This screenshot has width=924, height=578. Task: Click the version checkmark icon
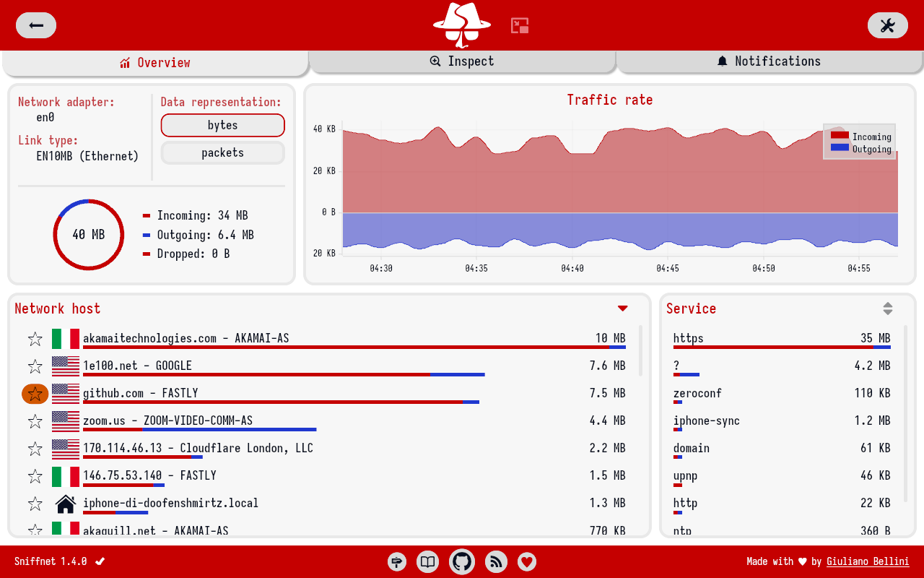point(100,561)
